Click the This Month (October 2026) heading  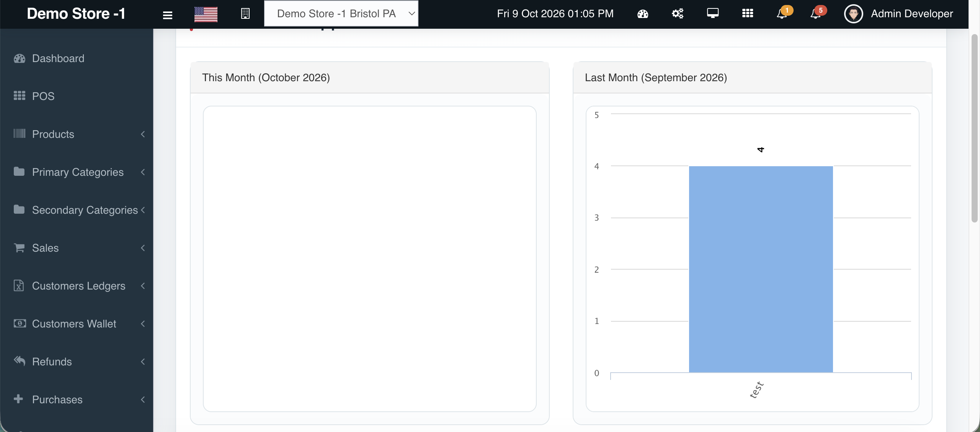pos(266,77)
